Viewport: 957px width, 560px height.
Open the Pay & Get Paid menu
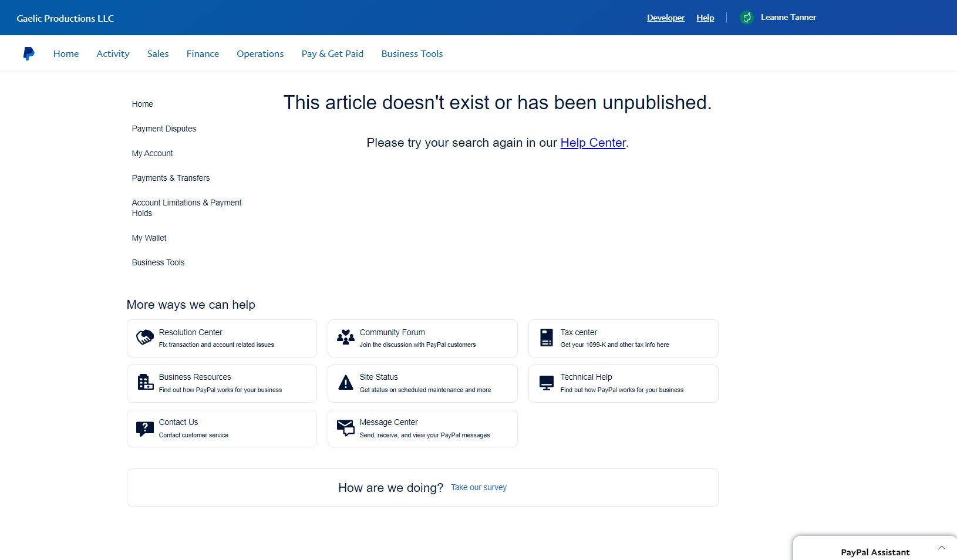click(332, 53)
